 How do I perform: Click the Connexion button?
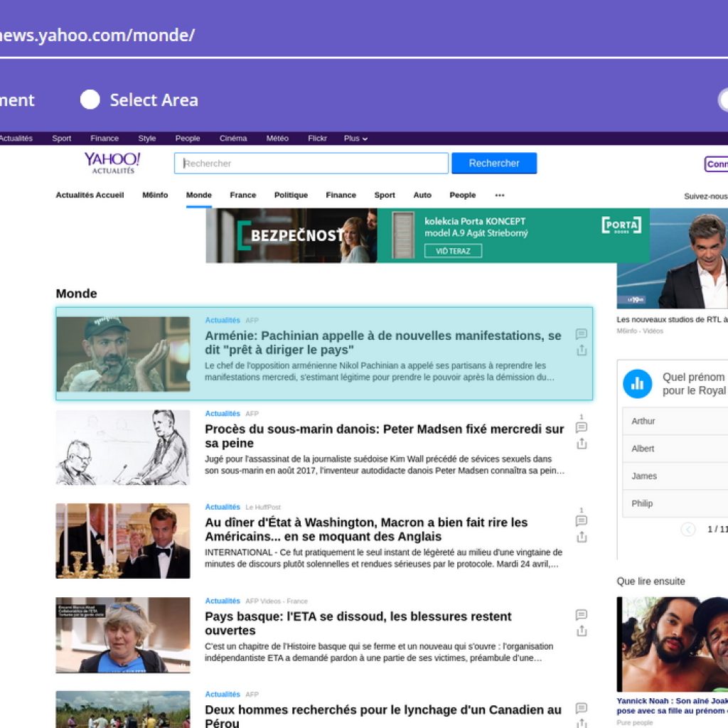(717, 164)
